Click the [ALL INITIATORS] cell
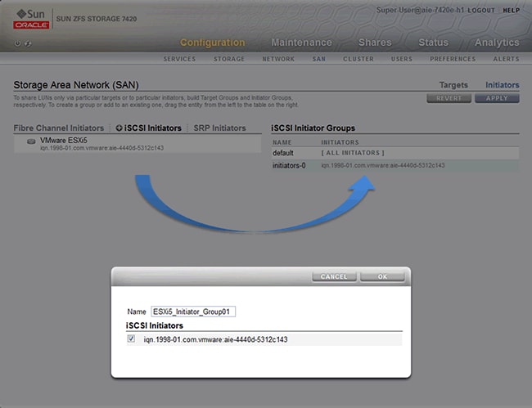532x408 pixels. [x=353, y=153]
